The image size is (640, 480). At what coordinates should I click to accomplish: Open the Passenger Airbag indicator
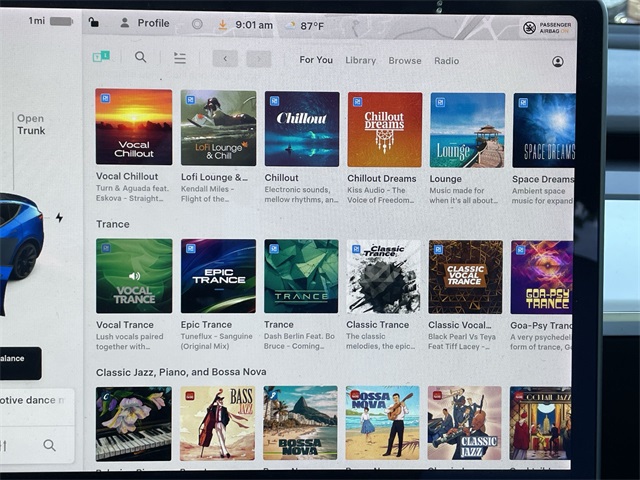547,28
